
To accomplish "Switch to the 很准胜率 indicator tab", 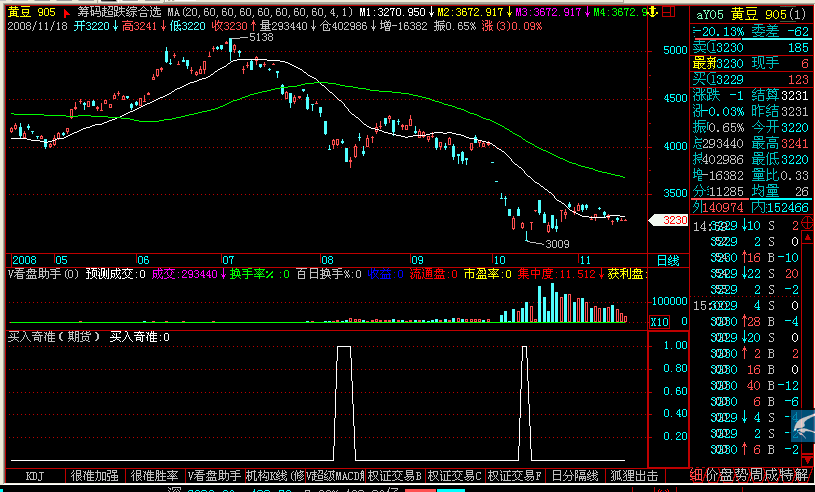I will (154, 476).
